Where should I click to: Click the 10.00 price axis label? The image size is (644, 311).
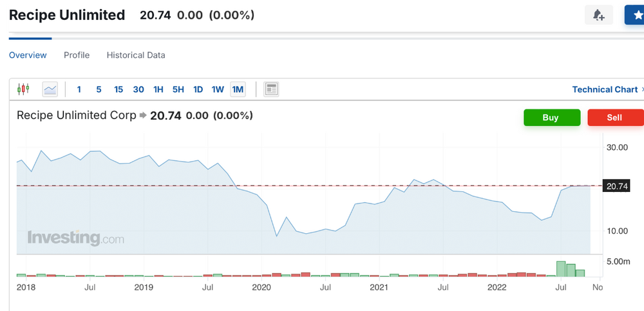click(618, 231)
